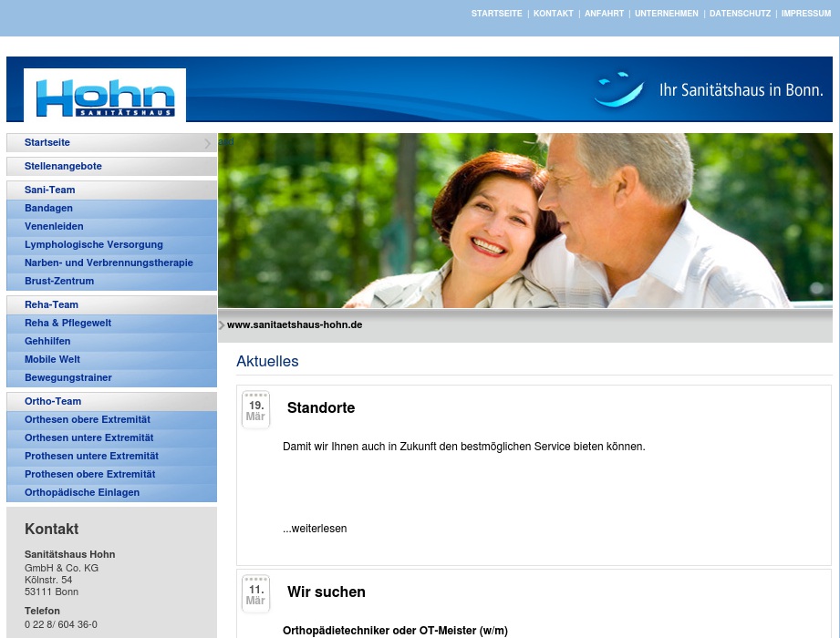Click the 11. Mär calendar badge

coord(255,593)
